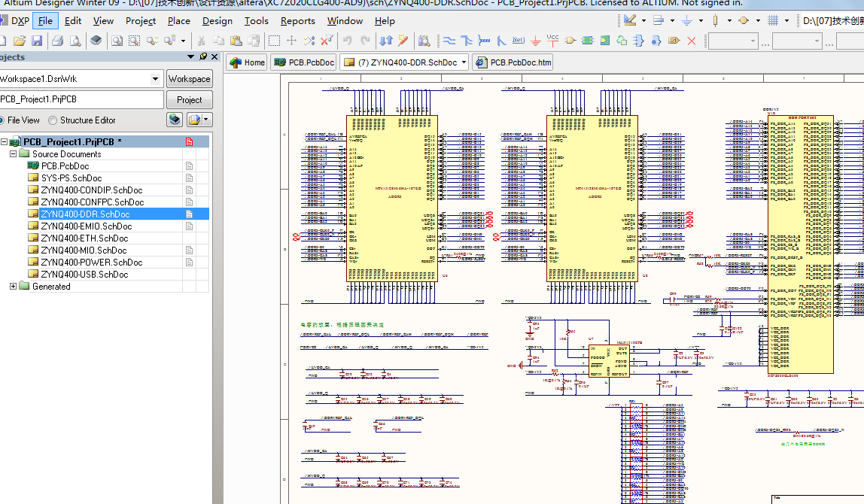Deselect all objects in the schematic

click(309, 41)
